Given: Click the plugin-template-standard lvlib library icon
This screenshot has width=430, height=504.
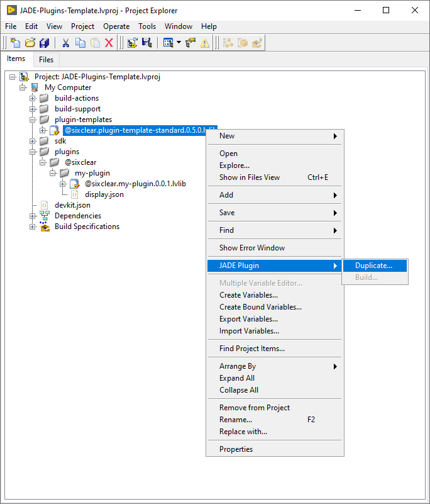Looking at the screenshot, I should pos(55,130).
